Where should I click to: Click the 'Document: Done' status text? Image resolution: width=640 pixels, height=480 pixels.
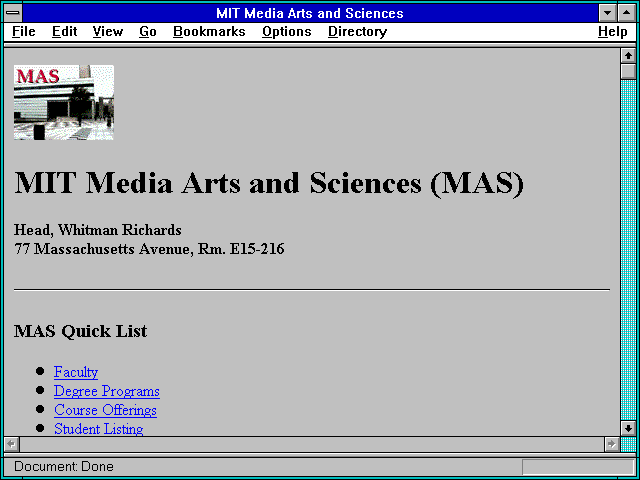coord(64,466)
